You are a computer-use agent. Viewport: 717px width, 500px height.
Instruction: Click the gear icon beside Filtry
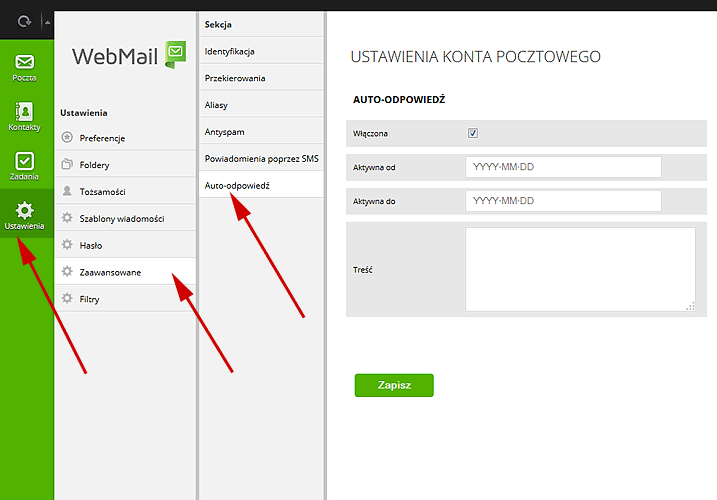(x=67, y=298)
